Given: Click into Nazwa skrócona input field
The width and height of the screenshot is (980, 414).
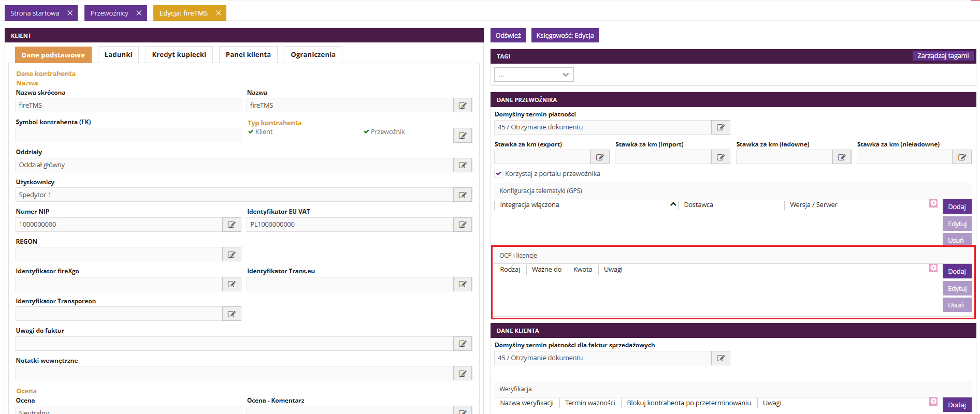Looking at the screenshot, I should (x=128, y=105).
